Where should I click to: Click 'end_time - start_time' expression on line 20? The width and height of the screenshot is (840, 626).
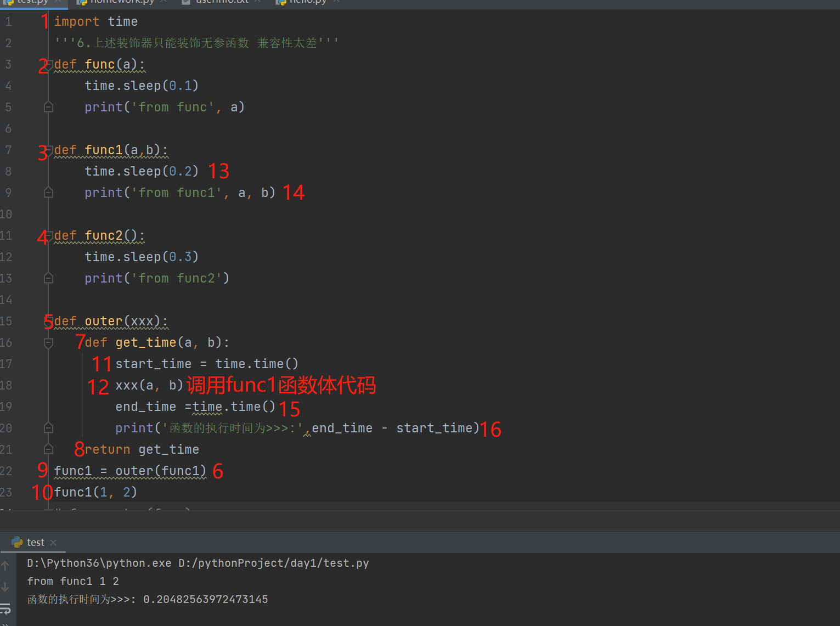coord(392,428)
